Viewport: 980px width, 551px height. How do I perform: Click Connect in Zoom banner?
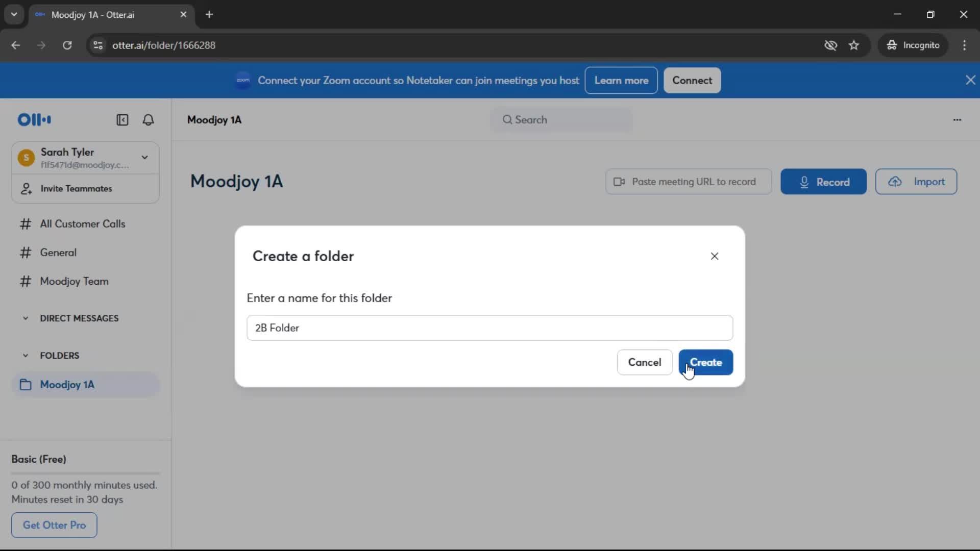pos(692,81)
